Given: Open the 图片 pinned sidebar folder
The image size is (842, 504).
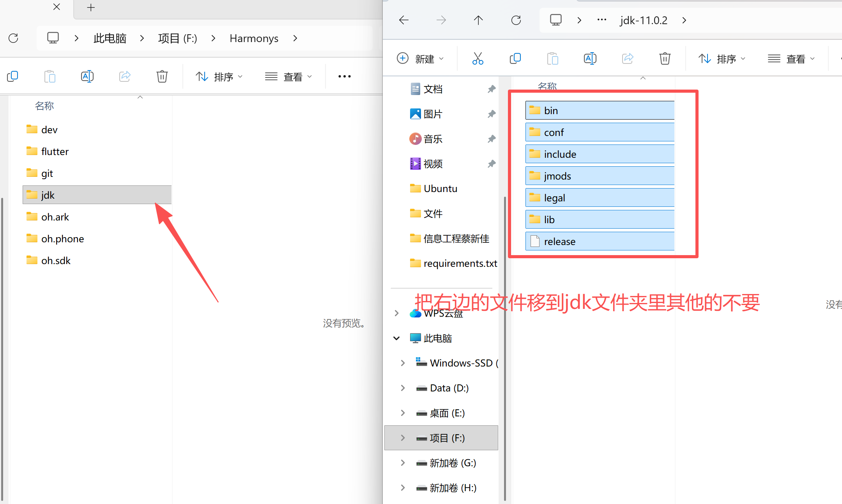Looking at the screenshot, I should point(433,114).
